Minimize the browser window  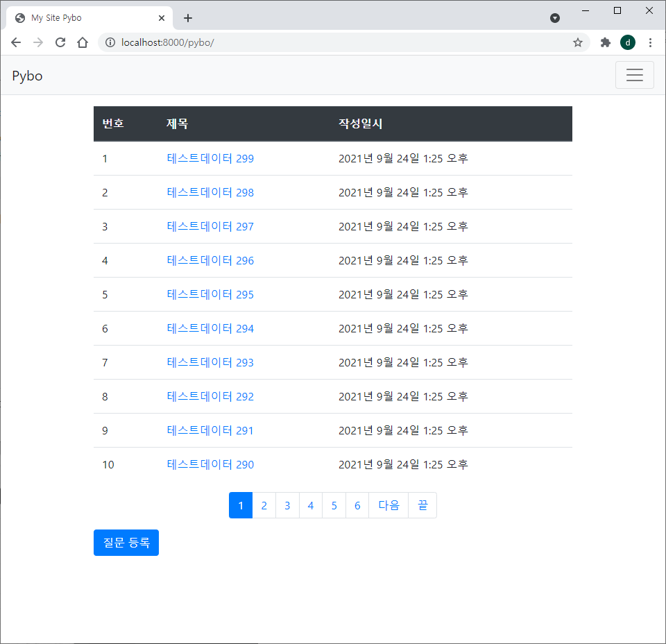(586, 10)
